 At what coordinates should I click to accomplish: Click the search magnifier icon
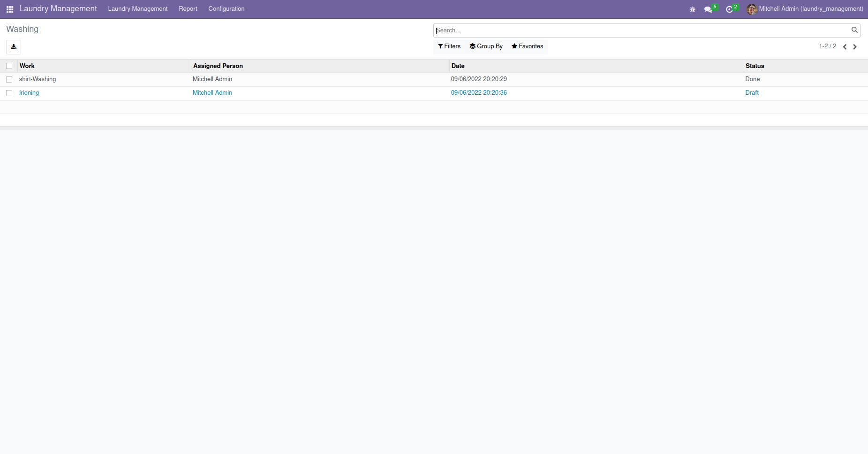click(x=854, y=30)
